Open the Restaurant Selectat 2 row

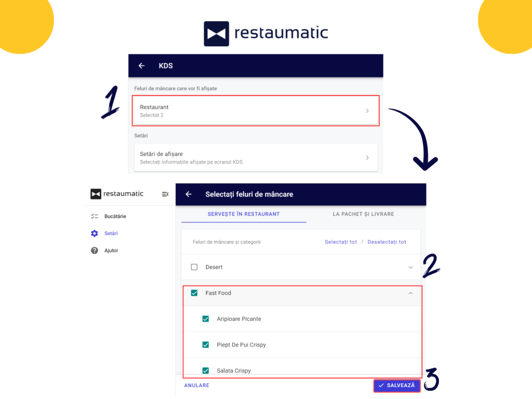[x=256, y=111]
